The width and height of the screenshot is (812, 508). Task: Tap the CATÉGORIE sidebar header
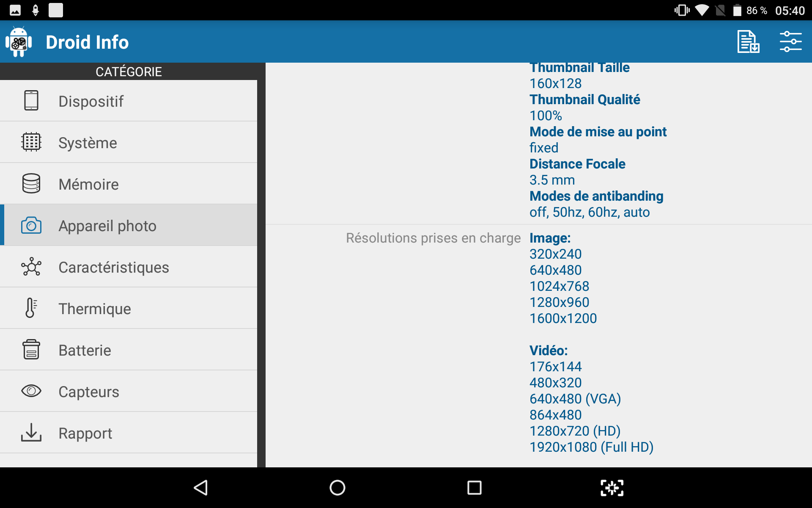129,72
